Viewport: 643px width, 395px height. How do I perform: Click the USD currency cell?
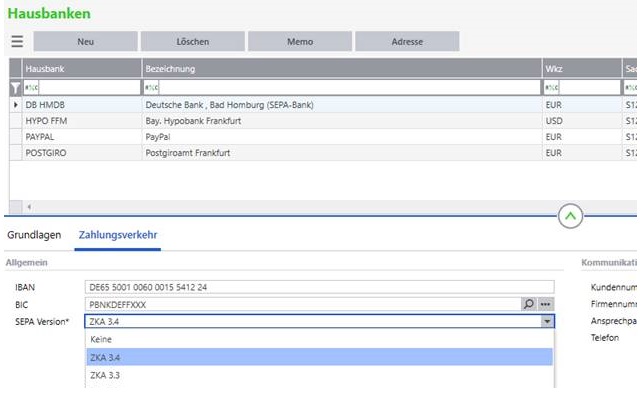[x=582, y=121]
